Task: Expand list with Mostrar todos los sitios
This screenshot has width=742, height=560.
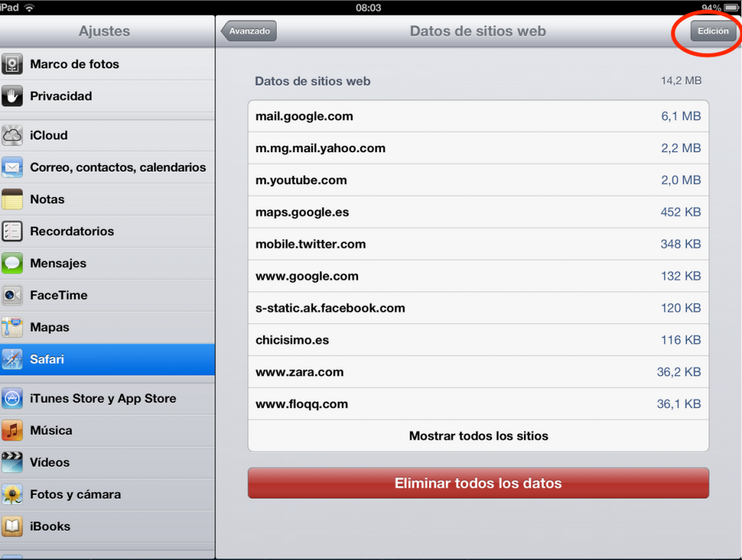Action: click(x=478, y=435)
